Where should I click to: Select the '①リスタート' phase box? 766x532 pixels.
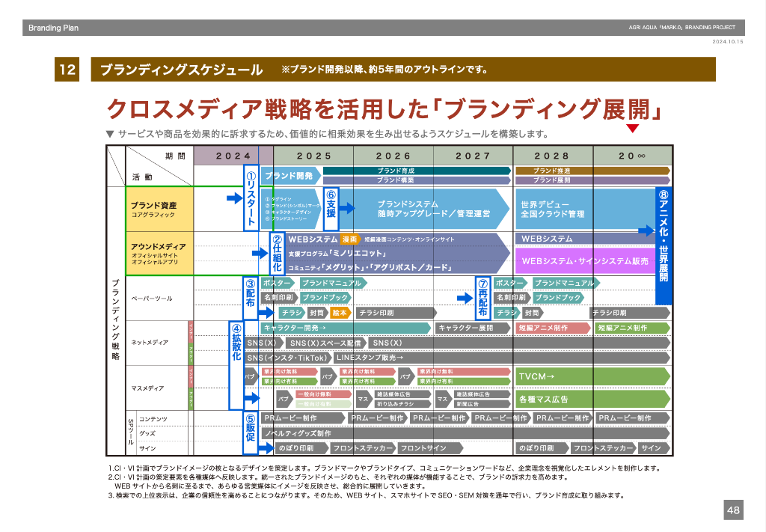(251, 198)
